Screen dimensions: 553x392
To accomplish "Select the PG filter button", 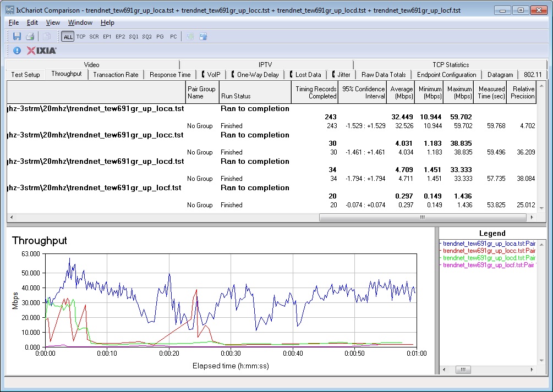I will click(x=160, y=37).
